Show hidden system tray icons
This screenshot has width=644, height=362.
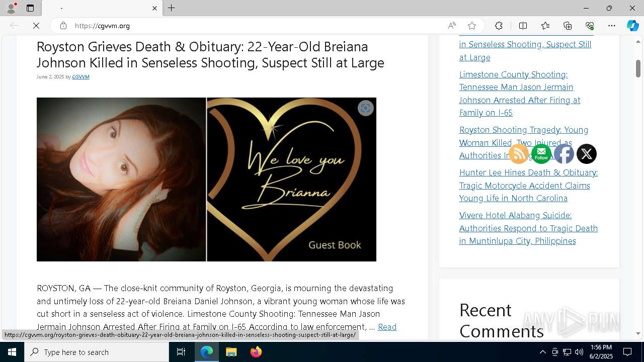(x=542, y=352)
